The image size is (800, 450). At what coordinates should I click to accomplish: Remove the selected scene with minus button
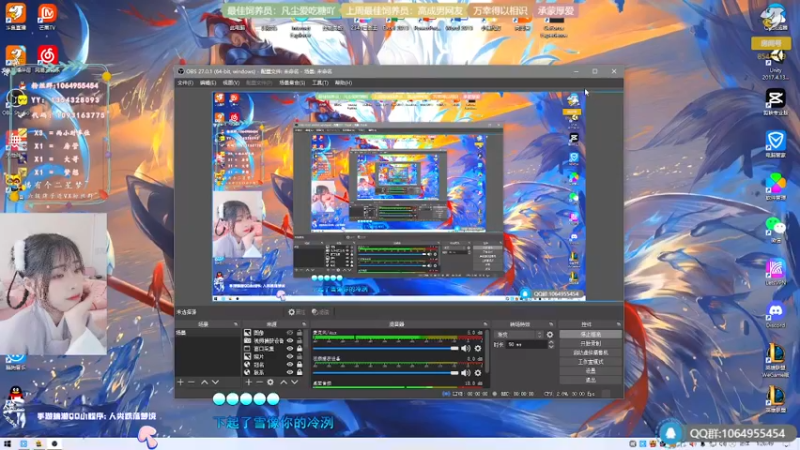point(191,382)
